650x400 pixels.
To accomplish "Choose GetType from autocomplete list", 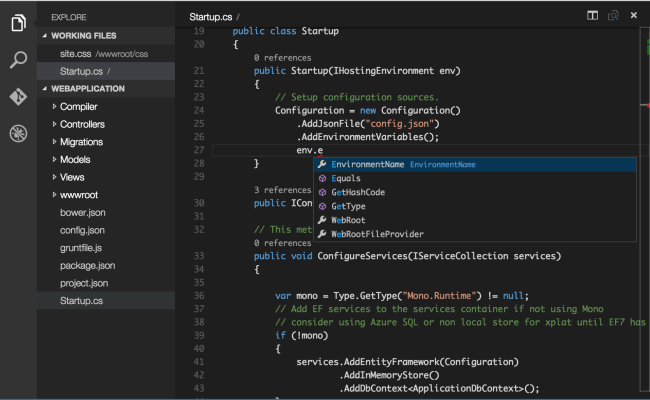I will click(x=475, y=206).
